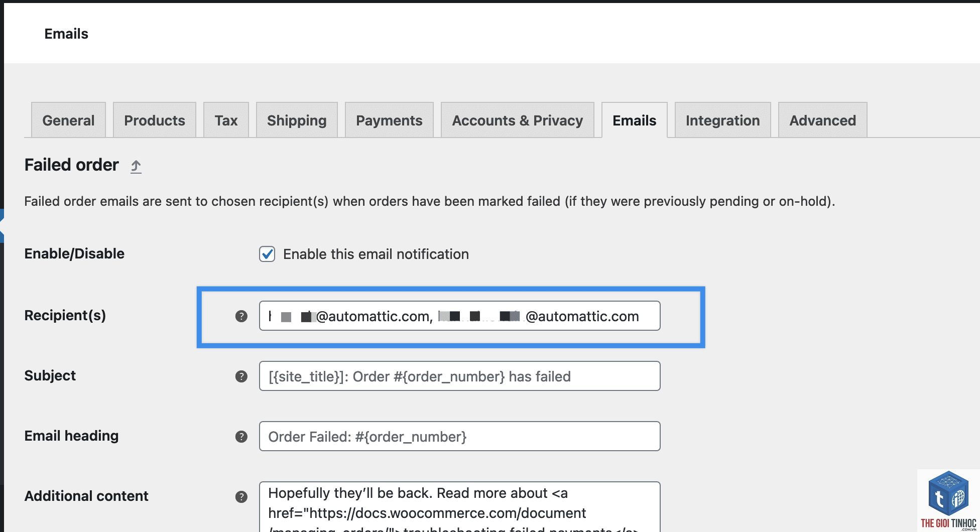980x532 pixels.
Task: Click the Emails page title
Action: [66, 34]
